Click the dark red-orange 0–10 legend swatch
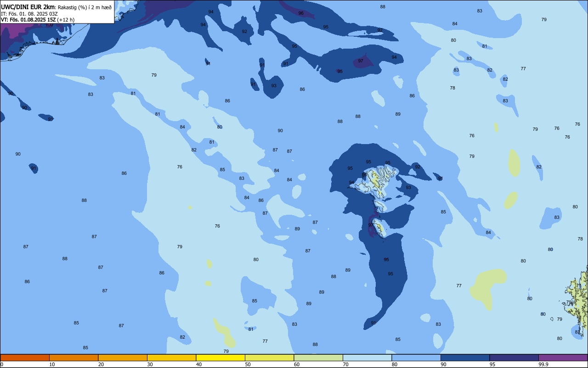 coord(25,357)
